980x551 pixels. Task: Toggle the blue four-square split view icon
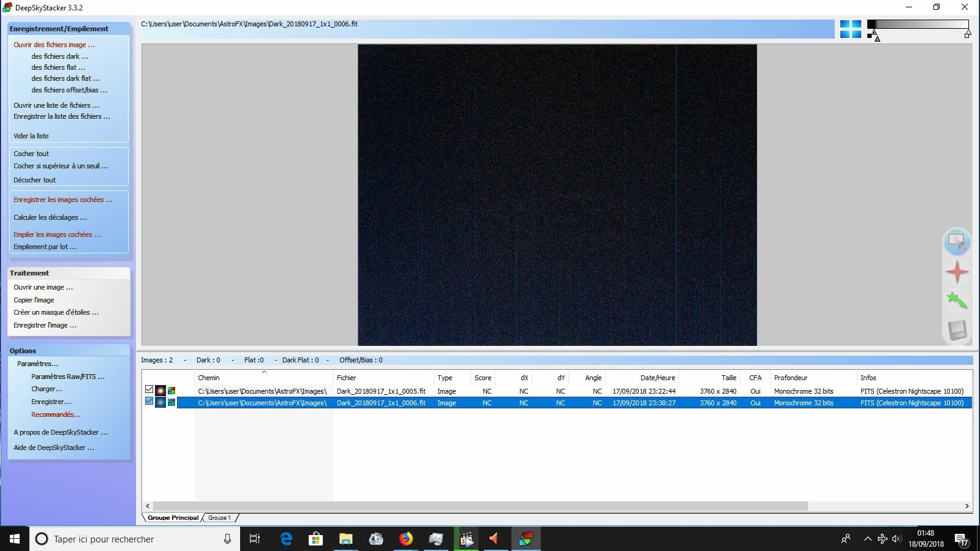click(x=850, y=29)
